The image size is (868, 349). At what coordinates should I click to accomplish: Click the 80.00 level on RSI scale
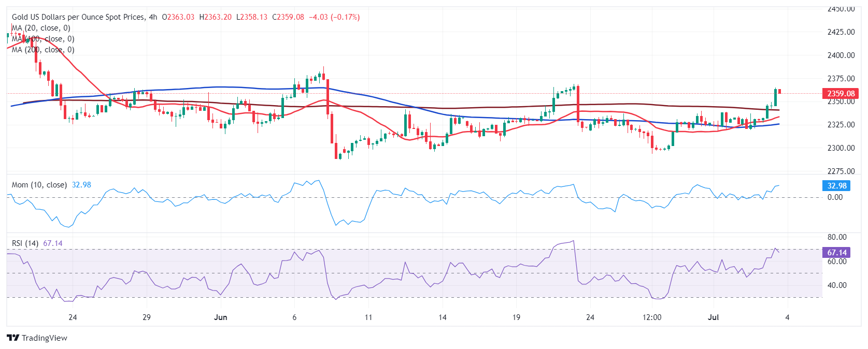[x=837, y=237]
